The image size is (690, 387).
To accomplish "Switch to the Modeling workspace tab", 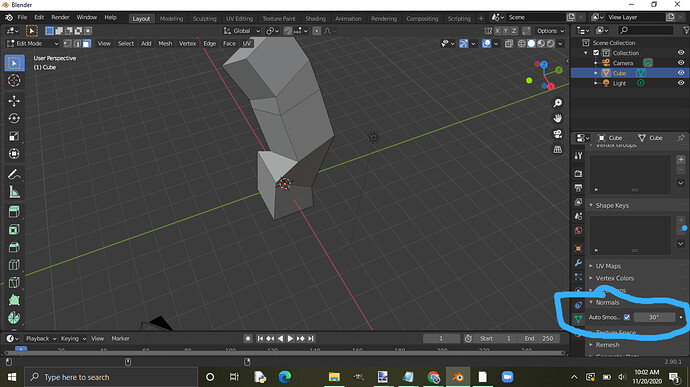I will click(x=171, y=18).
